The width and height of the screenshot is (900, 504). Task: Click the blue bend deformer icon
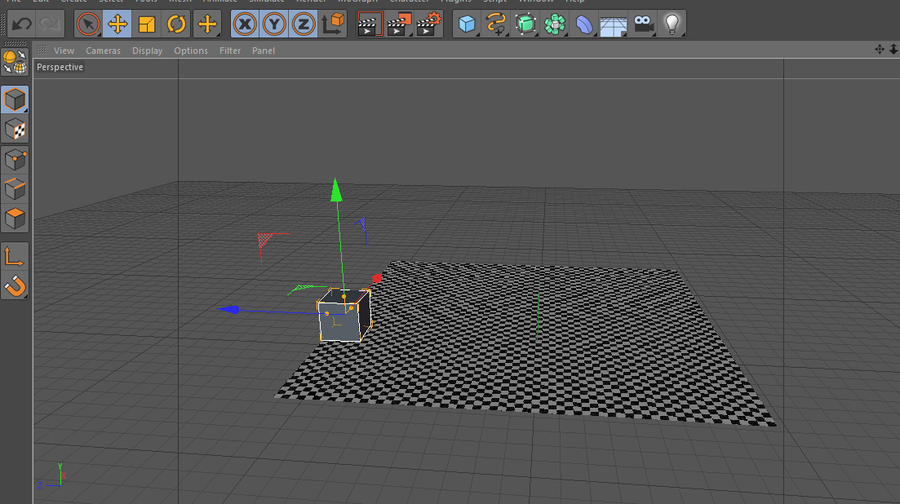(x=584, y=24)
